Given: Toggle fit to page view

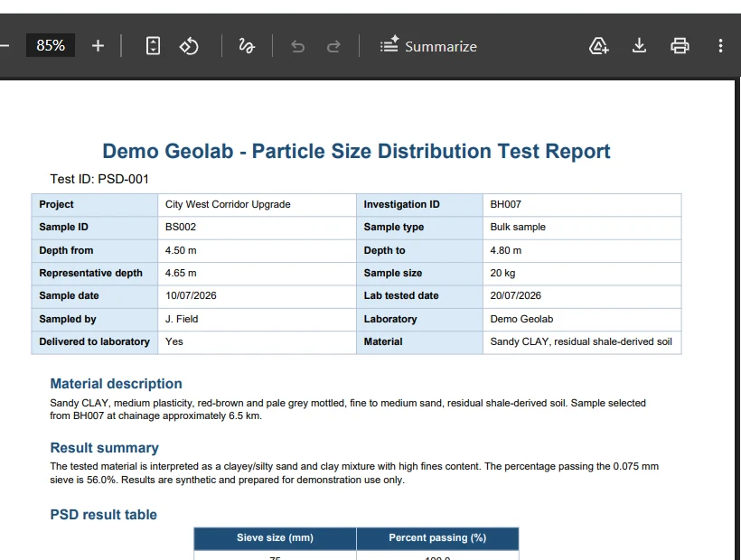Looking at the screenshot, I should pyautogui.click(x=153, y=46).
